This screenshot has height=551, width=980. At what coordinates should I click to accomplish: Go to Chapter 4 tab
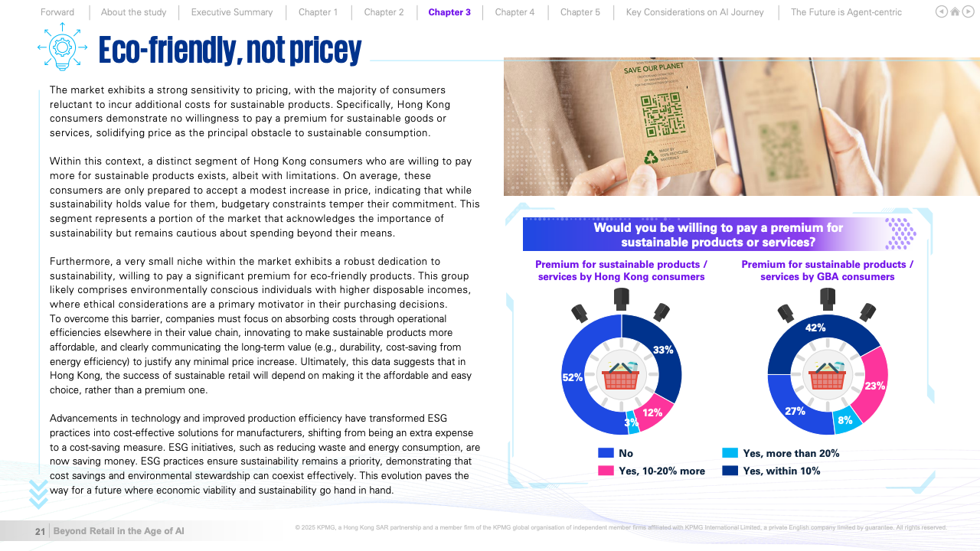click(514, 12)
